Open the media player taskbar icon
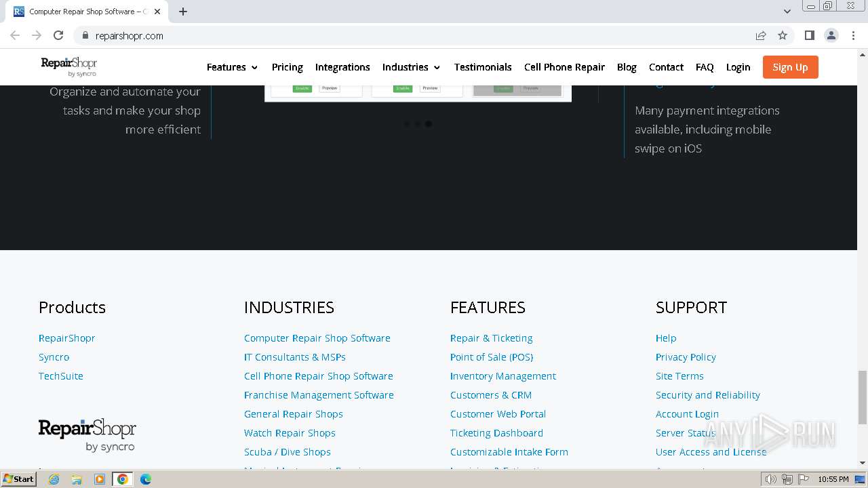This screenshot has width=868, height=488. point(99,479)
